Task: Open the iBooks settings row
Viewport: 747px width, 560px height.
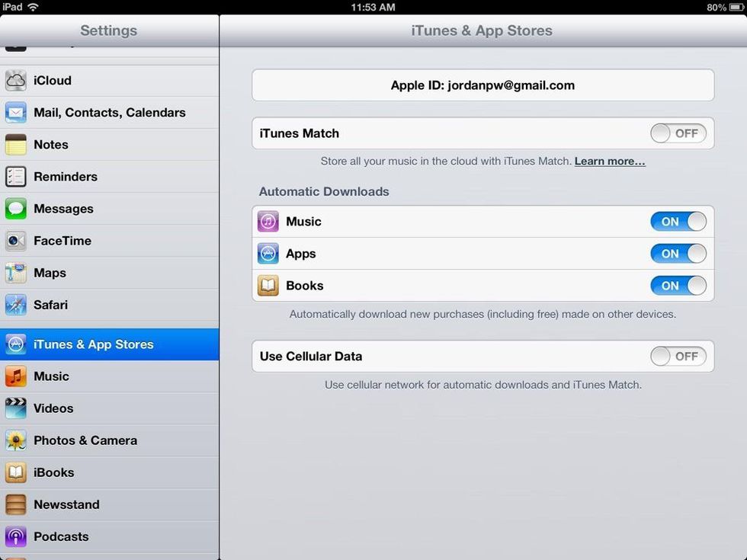Action: (x=54, y=472)
